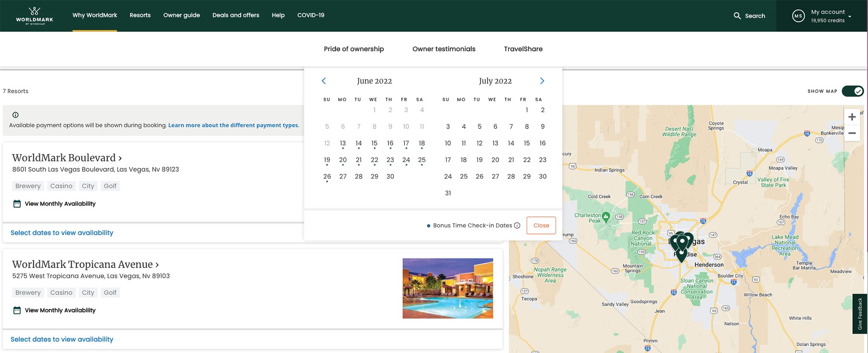This screenshot has height=353, width=868.
Task: Click the WorldMark by Wyndham logo
Action: click(34, 16)
